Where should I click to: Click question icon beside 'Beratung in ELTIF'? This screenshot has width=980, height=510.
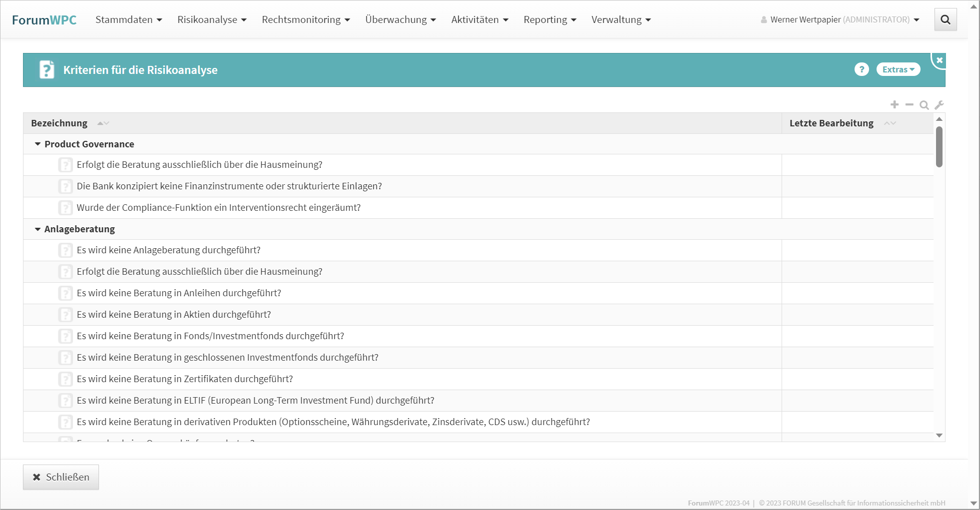click(65, 401)
